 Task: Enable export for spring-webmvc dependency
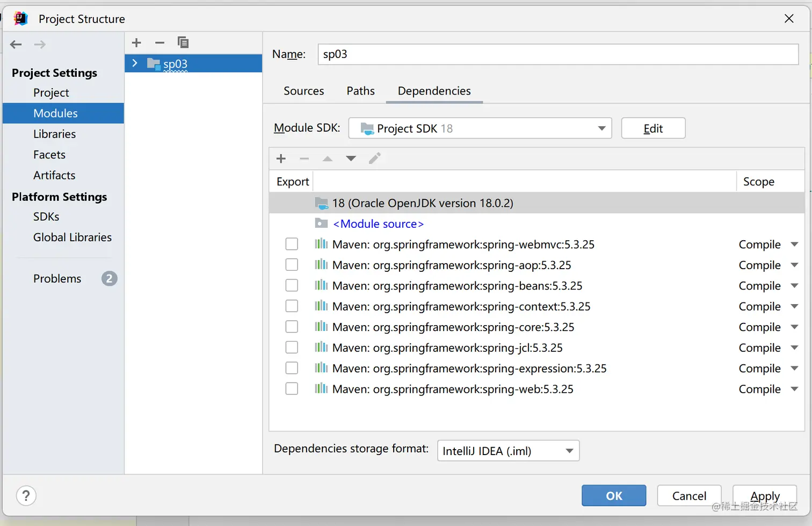(292, 244)
